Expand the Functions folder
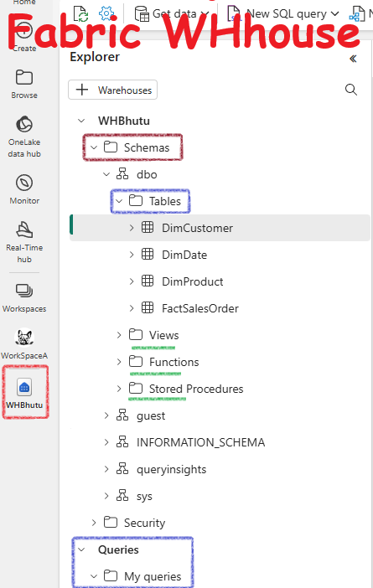373x588 pixels. [x=119, y=362]
